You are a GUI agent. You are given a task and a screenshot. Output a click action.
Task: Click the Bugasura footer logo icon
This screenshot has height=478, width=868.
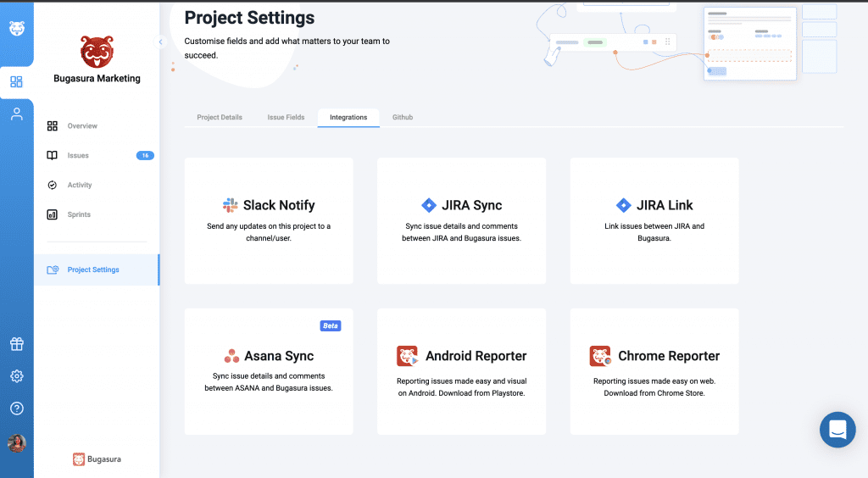[79, 459]
